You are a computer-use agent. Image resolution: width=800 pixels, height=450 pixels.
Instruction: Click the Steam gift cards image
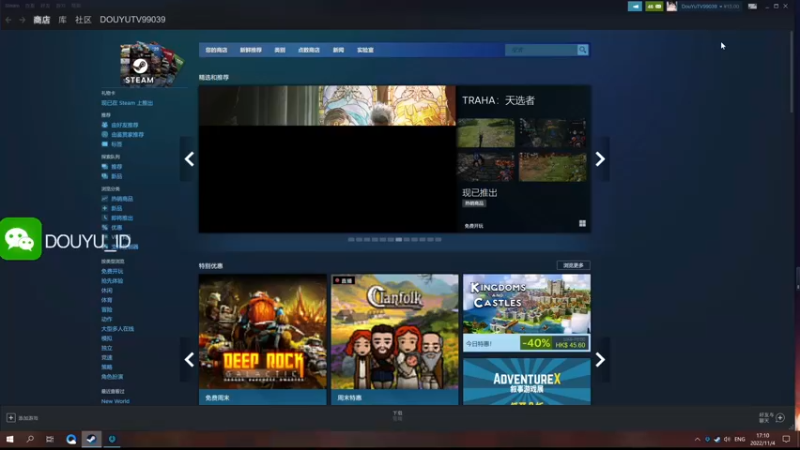click(x=152, y=64)
